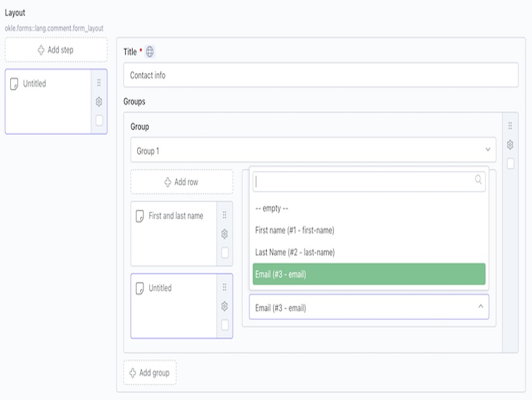
Task: Open gear settings for First and last name row
Action: pyautogui.click(x=225, y=234)
